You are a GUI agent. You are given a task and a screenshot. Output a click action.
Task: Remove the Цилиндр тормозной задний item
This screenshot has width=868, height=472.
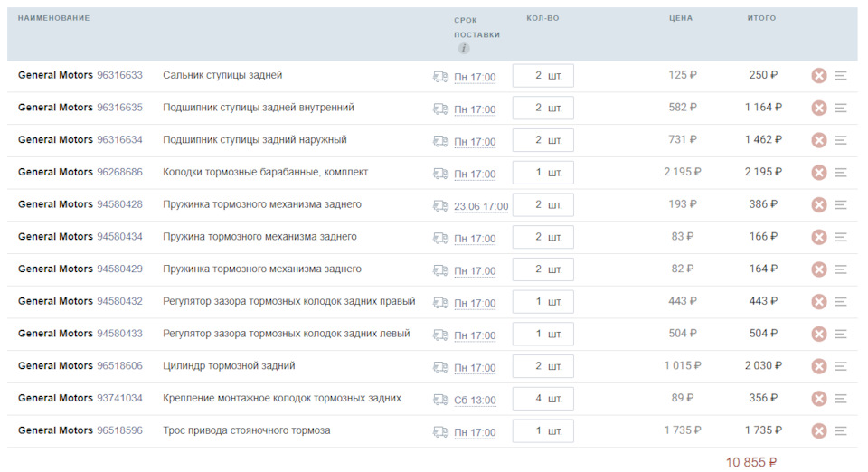coord(819,366)
